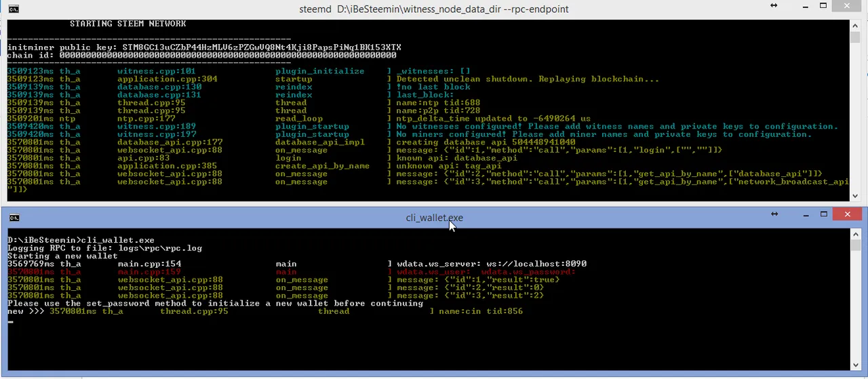Click 'witness.cpp:189' log entry
The width and height of the screenshot is (868, 379).
pyautogui.click(x=157, y=127)
